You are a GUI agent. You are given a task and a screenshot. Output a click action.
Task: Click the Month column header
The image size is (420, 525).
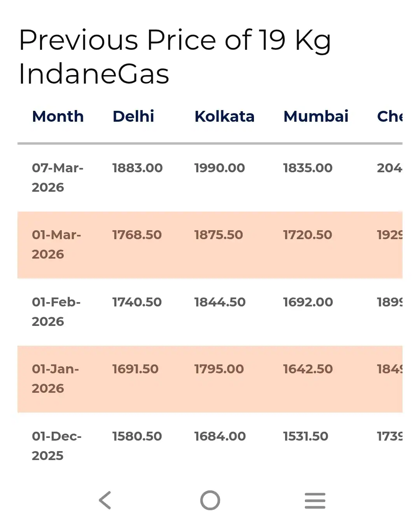click(58, 116)
